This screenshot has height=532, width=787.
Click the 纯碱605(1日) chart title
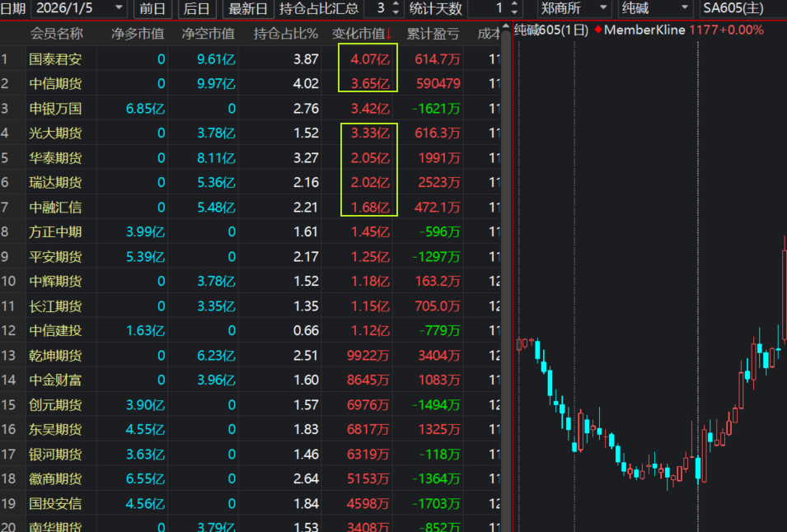551,30
